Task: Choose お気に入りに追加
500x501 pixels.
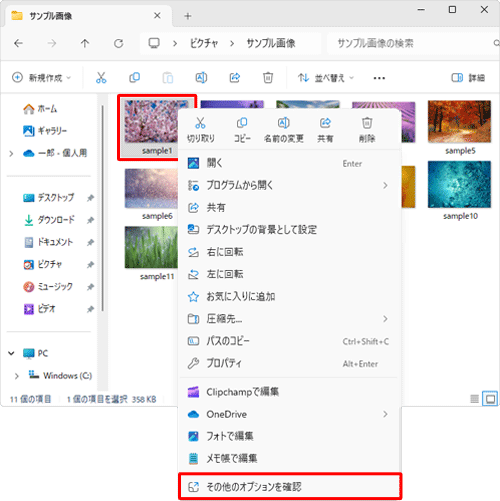Action: click(290, 296)
